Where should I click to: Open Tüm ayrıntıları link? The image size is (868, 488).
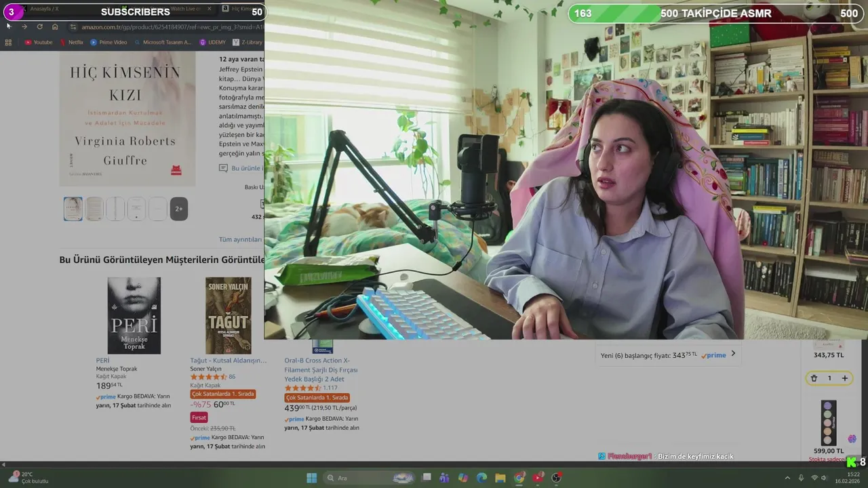[x=240, y=239]
